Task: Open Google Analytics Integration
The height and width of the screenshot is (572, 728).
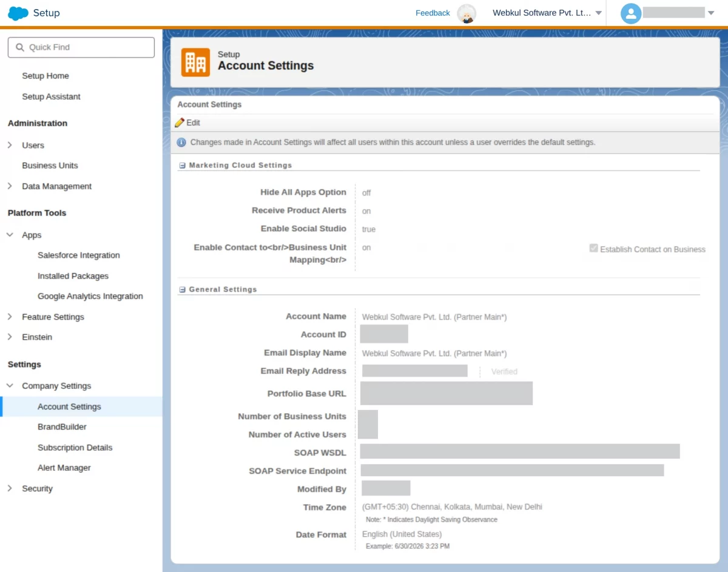Action: (x=90, y=296)
